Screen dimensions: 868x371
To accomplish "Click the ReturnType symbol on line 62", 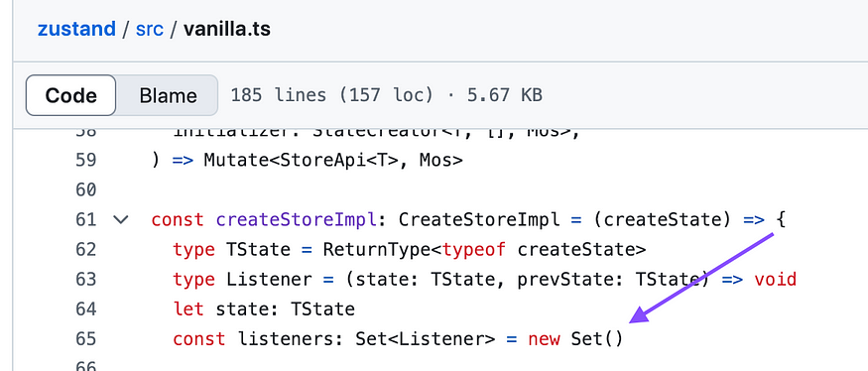I will pyautogui.click(x=376, y=250).
